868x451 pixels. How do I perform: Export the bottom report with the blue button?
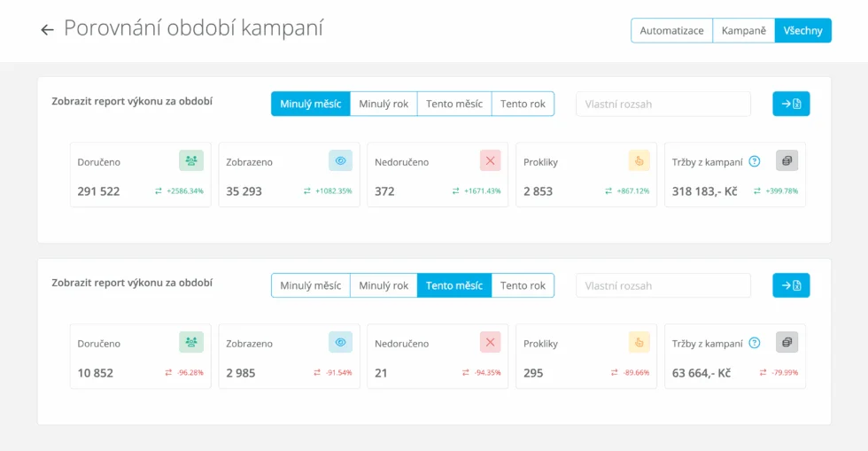[791, 285]
